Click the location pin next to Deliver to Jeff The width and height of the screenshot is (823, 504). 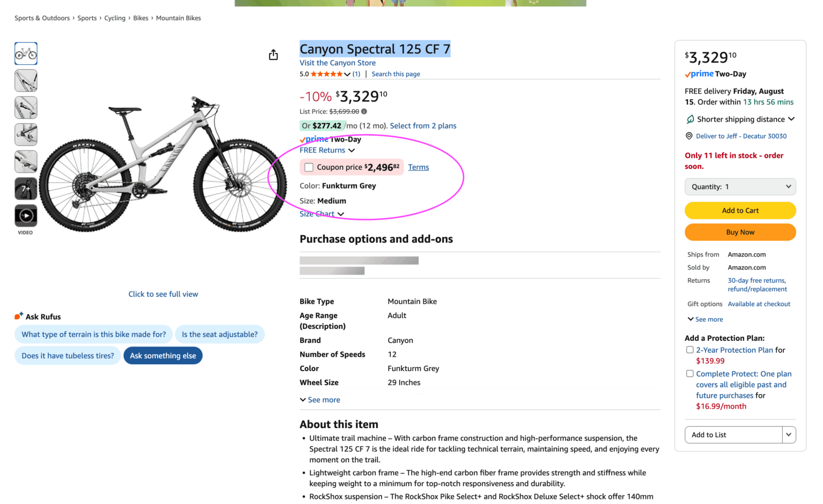691,136
